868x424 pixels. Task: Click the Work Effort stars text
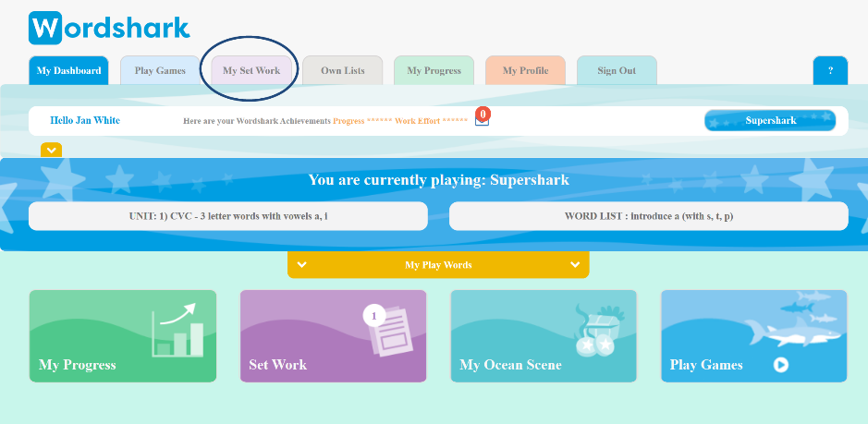432,121
